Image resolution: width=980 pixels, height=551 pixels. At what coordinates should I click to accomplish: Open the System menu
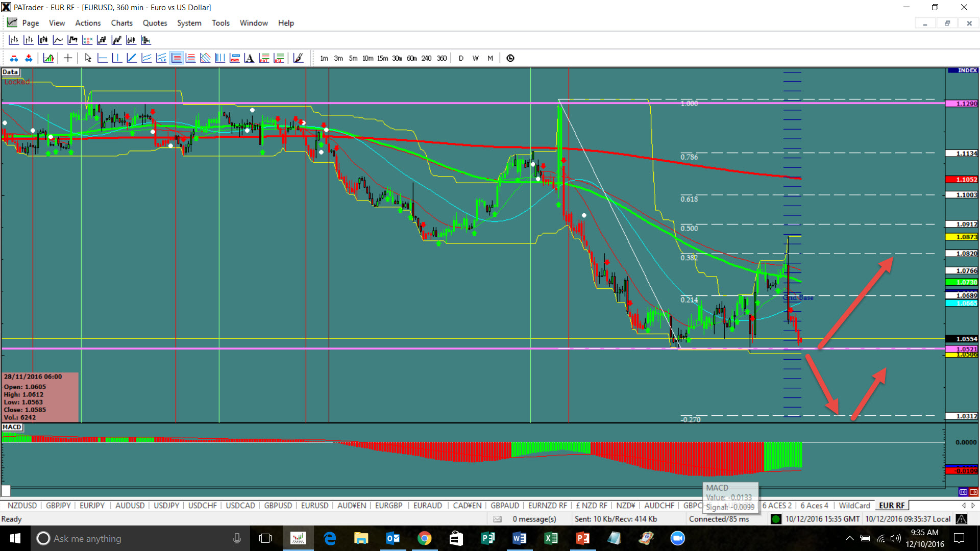click(x=189, y=23)
